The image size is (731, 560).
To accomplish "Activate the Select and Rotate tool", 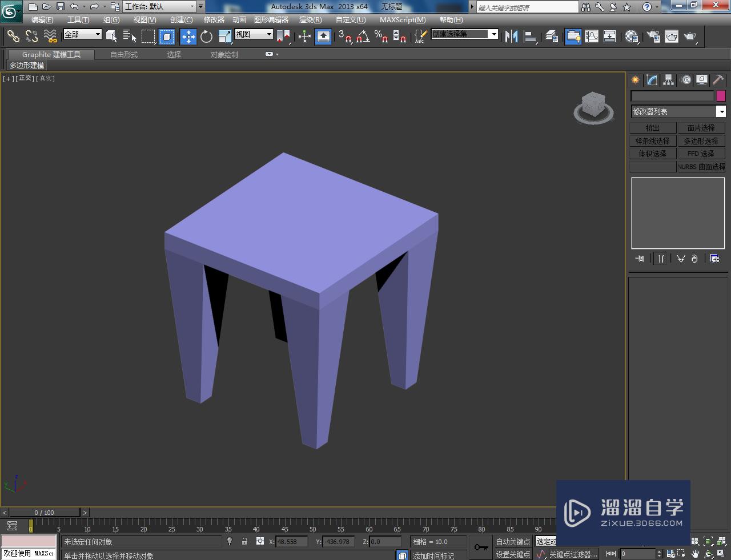I will tap(206, 37).
